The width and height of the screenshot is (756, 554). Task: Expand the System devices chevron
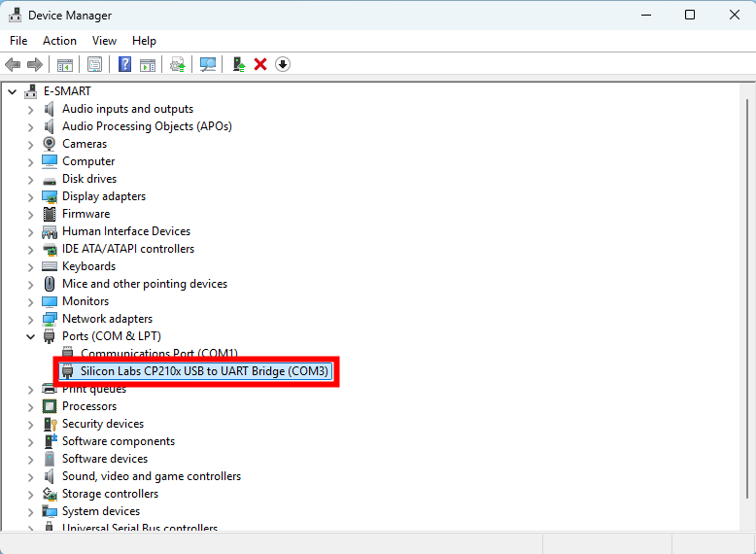31,512
